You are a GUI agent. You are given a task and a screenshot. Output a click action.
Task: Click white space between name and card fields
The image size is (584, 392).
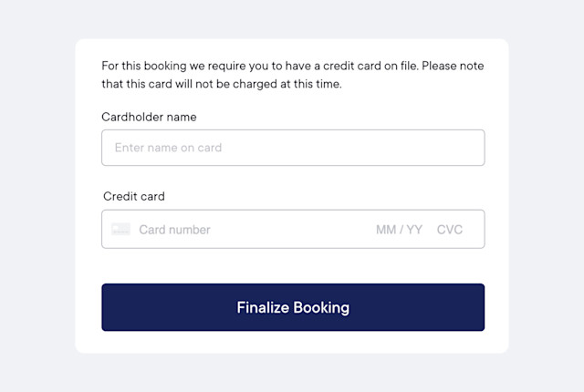(293, 178)
